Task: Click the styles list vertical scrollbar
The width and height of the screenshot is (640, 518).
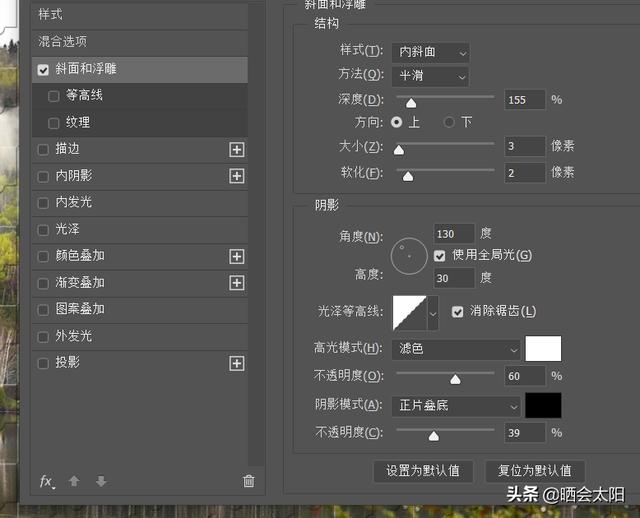Action: pyautogui.click(x=256, y=235)
